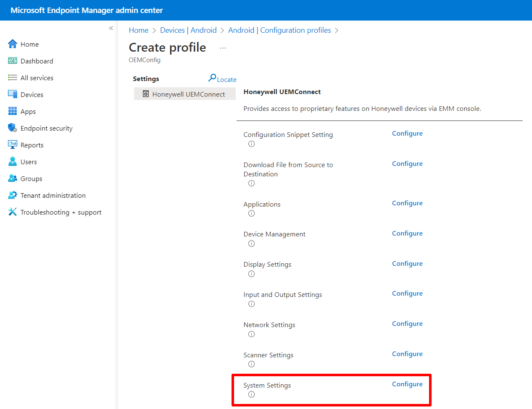Open Home from the sidebar menu

pyautogui.click(x=29, y=44)
